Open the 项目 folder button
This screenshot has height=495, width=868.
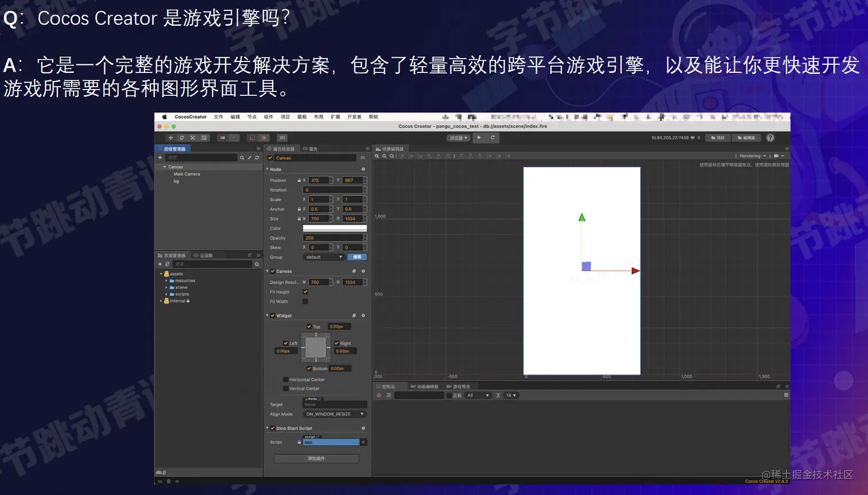tap(718, 138)
